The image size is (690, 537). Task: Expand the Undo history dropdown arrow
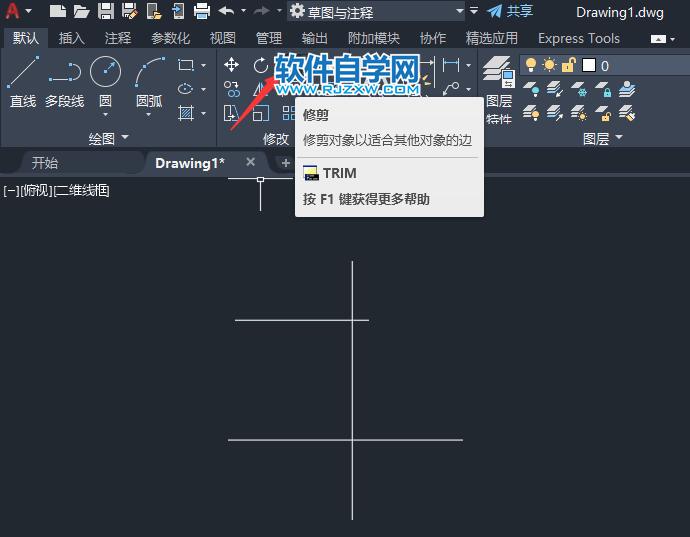pos(243,11)
